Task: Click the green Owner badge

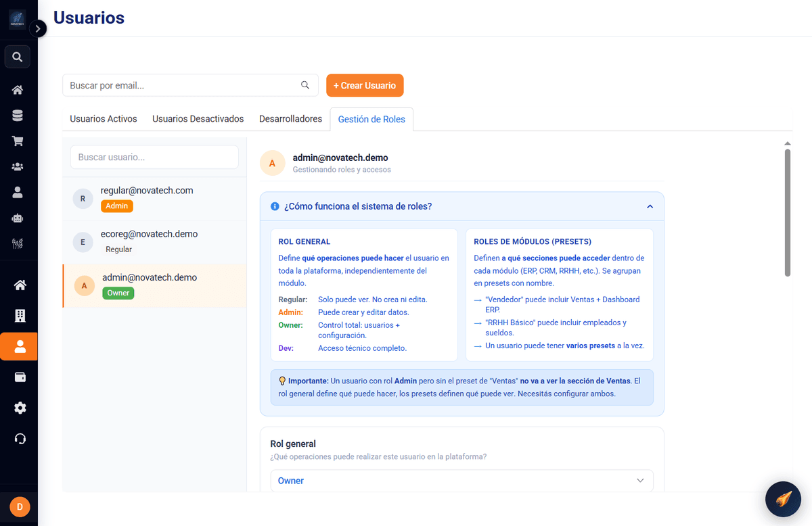Action: 118,293
